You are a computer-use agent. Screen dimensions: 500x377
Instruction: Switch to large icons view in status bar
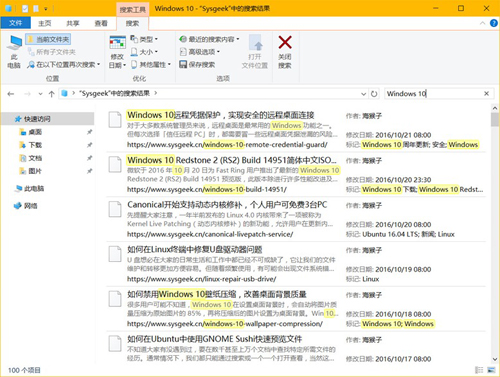click(491, 370)
